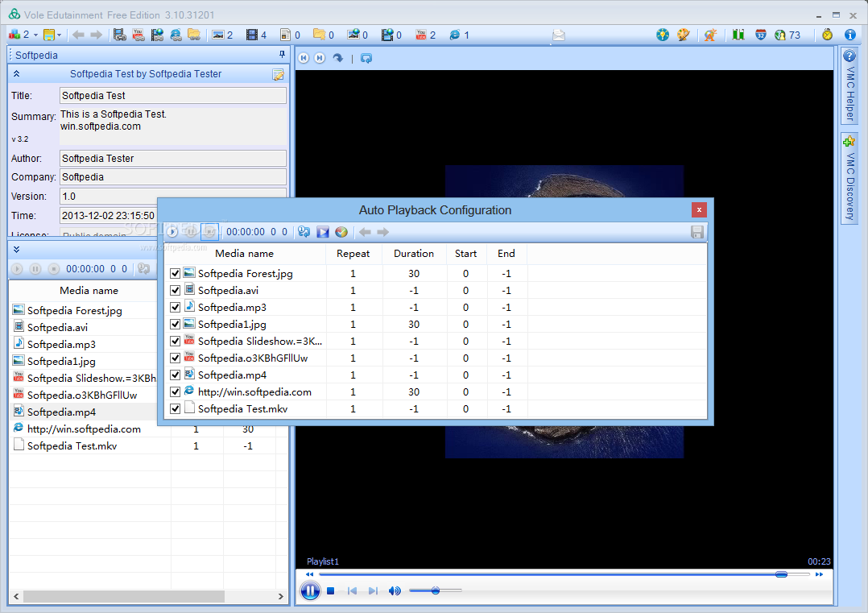Click the Title input field
This screenshot has height=613, width=868.
pyautogui.click(x=172, y=95)
